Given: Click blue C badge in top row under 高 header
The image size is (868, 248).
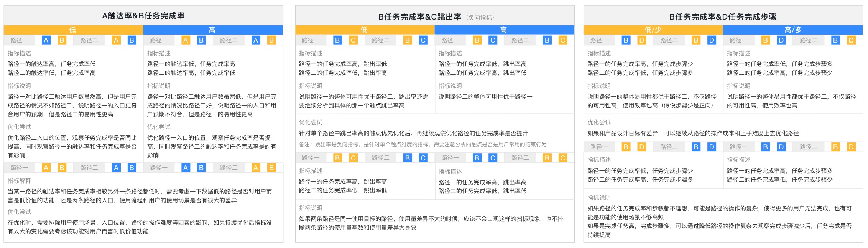Looking at the screenshot, I should coord(493,40).
